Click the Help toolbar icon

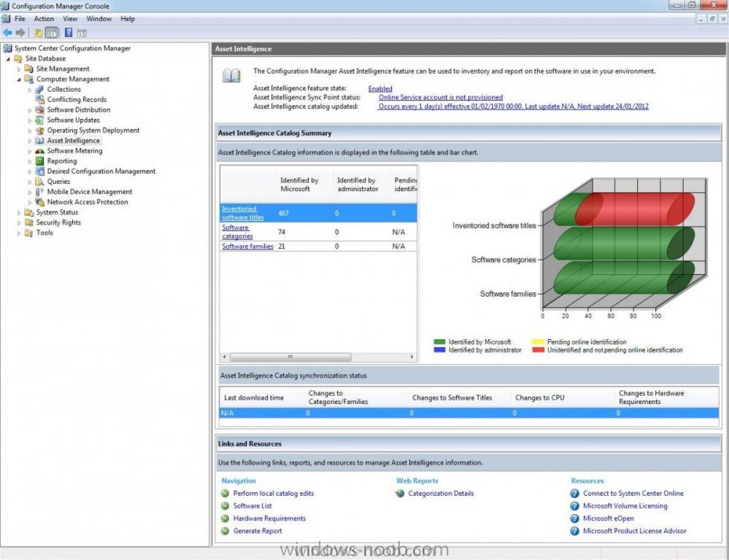[69, 33]
